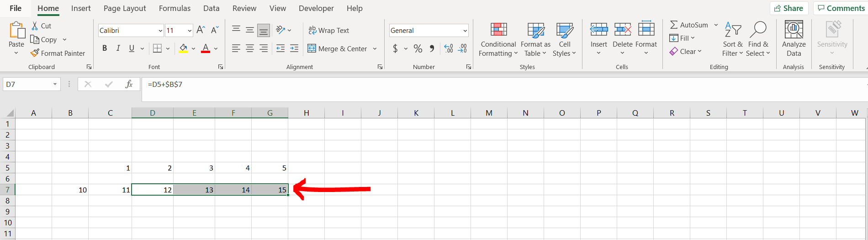Set bottom vertical alignment
Screen dimensions: 868x240
click(264, 30)
